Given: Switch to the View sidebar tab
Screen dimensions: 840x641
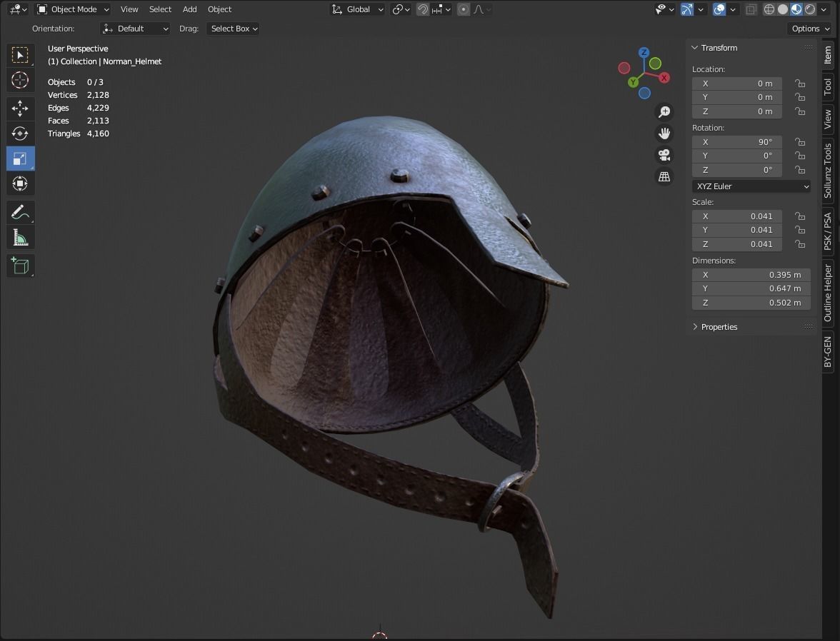Looking at the screenshot, I should 828,119.
